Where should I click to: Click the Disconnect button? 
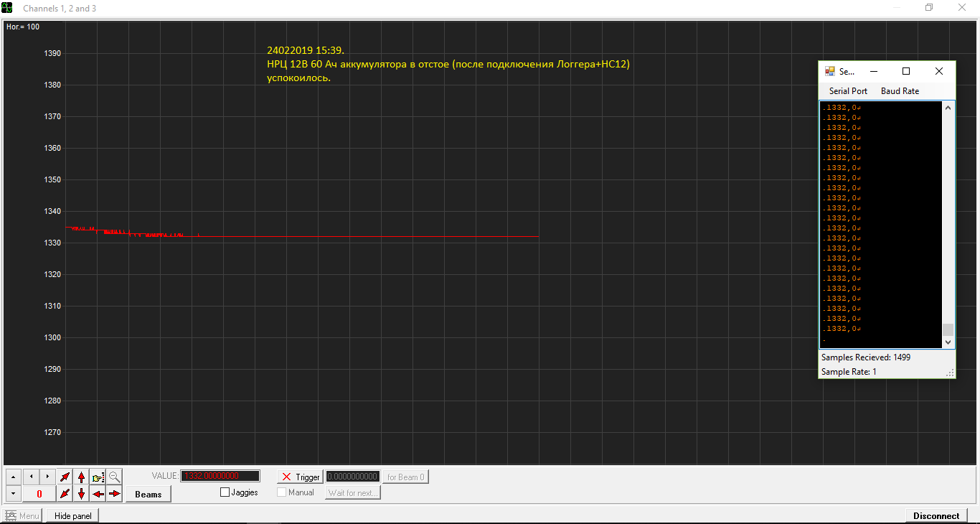coord(936,515)
